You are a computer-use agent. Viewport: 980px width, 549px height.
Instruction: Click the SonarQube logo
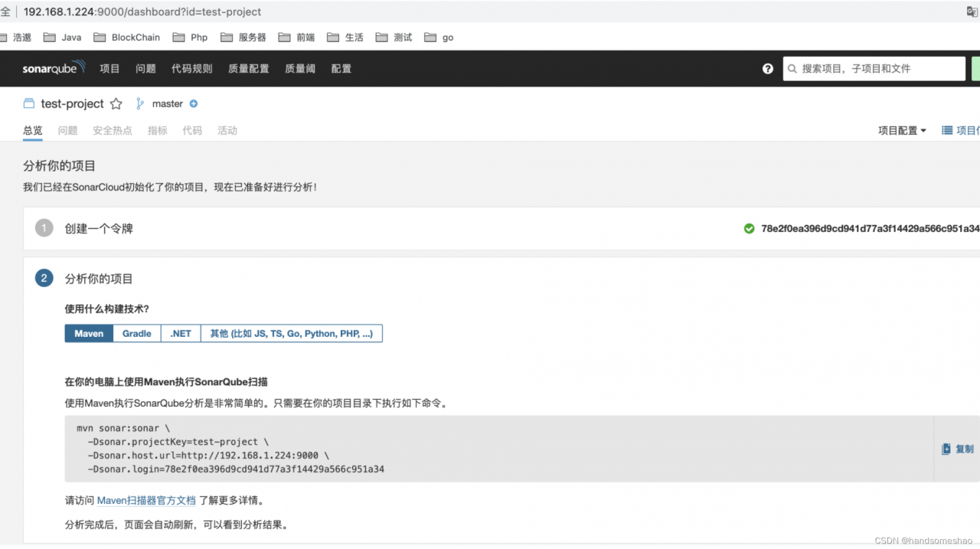coord(54,68)
